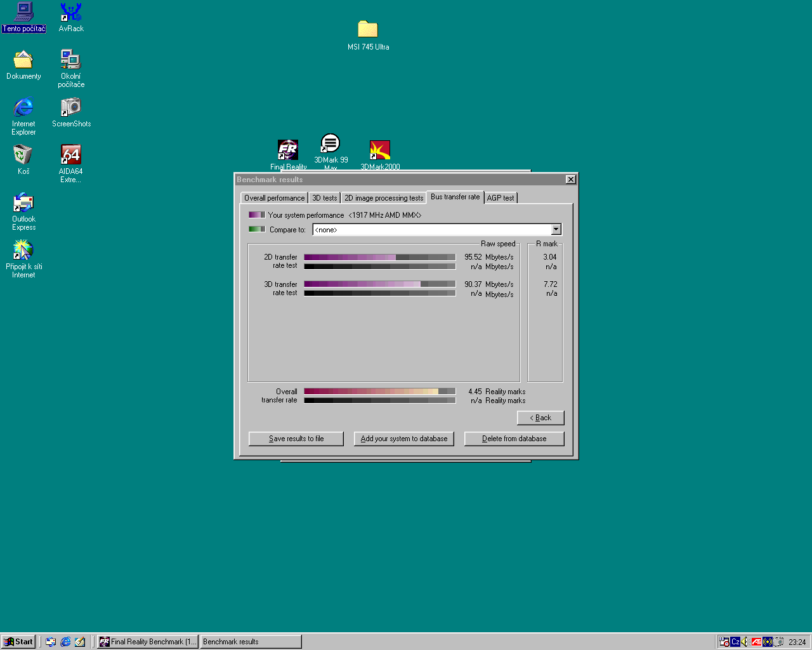Open the Windows Start menu

click(18, 642)
